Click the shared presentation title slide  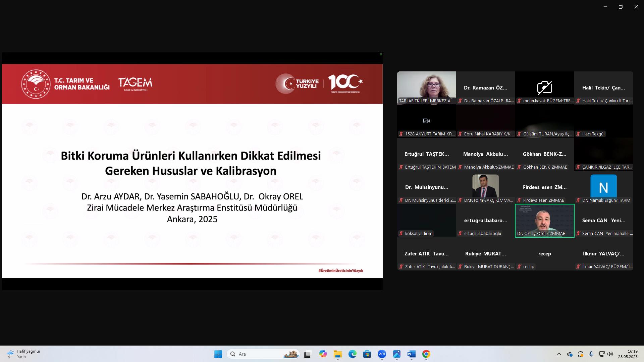tap(192, 171)
